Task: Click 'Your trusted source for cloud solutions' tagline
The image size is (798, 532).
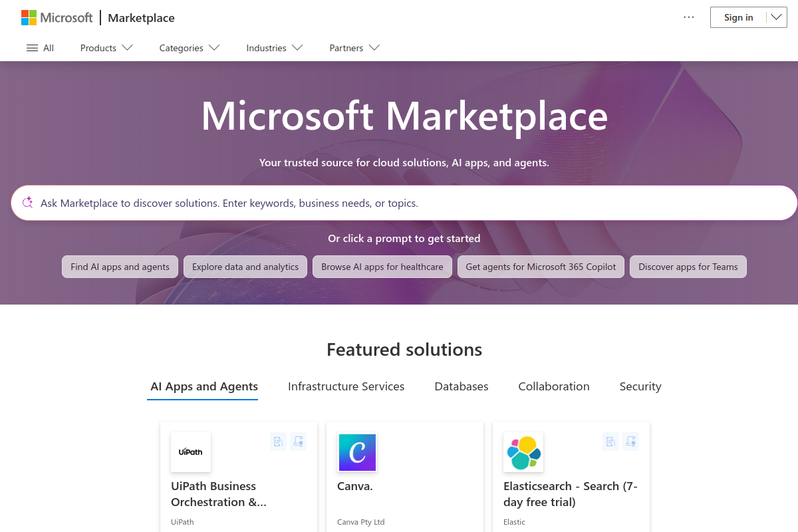Action: pos(404,162)
